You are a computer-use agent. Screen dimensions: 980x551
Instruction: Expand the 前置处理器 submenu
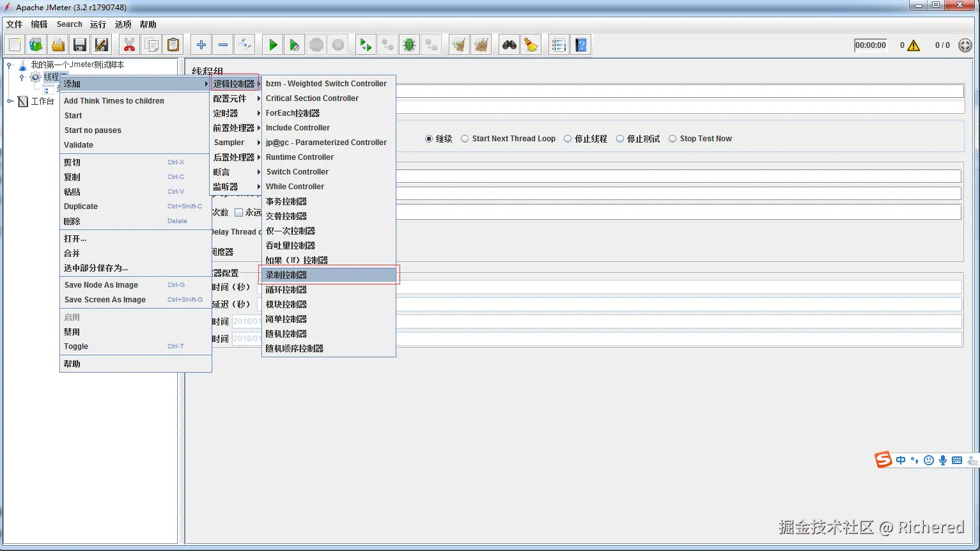(237, 128)
